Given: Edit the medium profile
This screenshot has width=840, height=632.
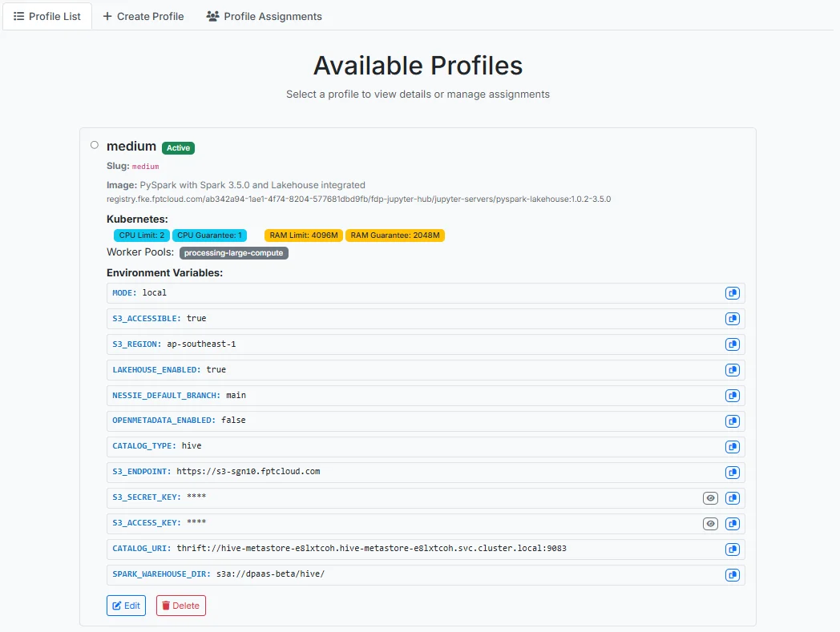Looking at the screenshot, I should click(127, 606).
